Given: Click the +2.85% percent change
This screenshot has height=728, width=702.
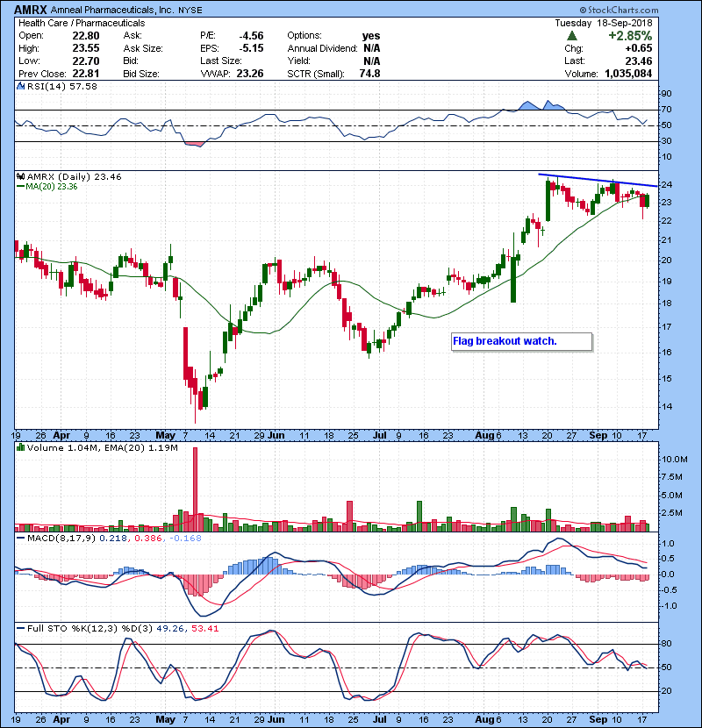Looking at the screenshot, I should point(630,36).
